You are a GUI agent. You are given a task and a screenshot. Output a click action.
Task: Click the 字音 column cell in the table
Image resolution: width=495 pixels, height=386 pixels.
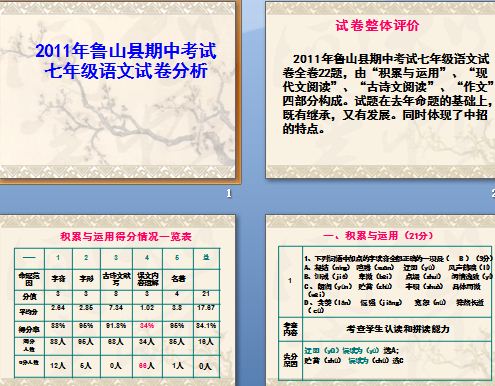[58, 279]
